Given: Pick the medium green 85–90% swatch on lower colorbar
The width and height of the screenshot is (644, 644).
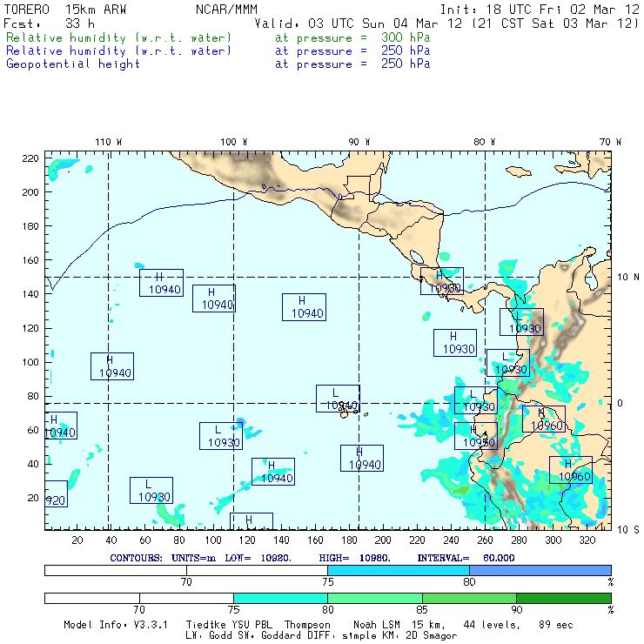Looking at the screenshot, I should coord(469,598).
